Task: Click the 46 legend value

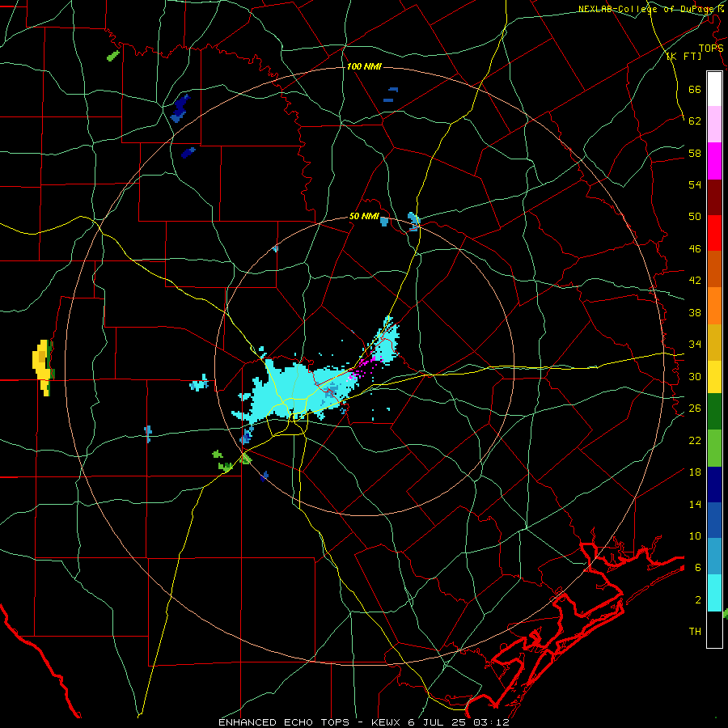Action: point(695,249)
